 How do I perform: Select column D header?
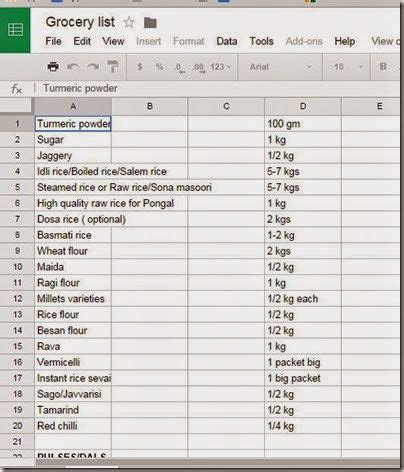coord(303,106)
